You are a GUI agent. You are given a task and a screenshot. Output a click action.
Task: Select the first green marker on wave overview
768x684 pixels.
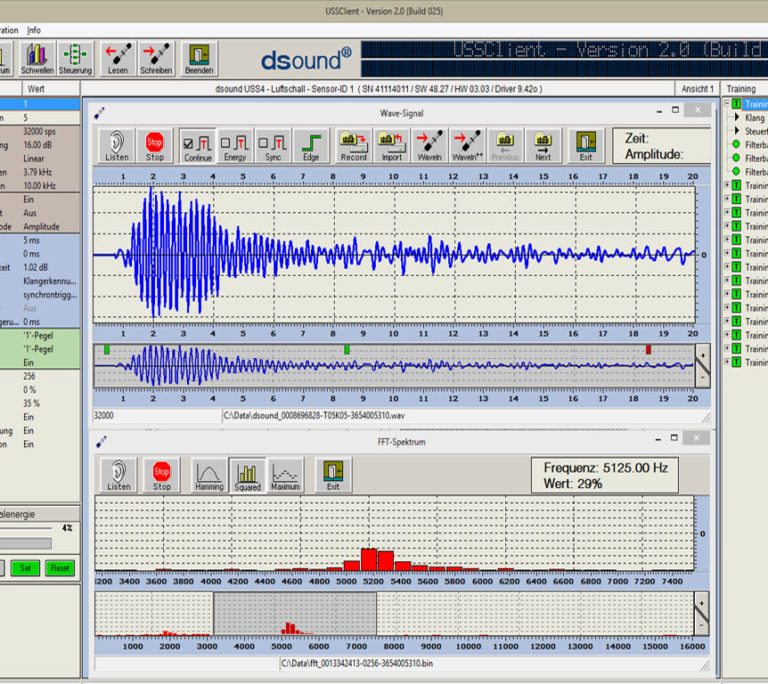coord(107,349)
